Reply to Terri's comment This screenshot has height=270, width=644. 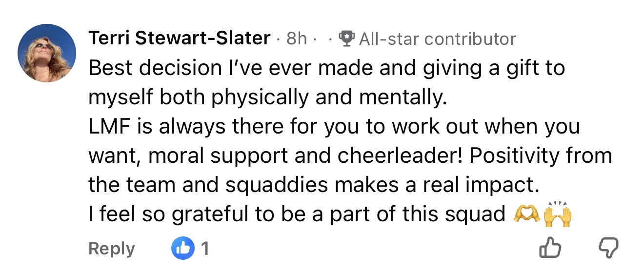coord(111,249)
